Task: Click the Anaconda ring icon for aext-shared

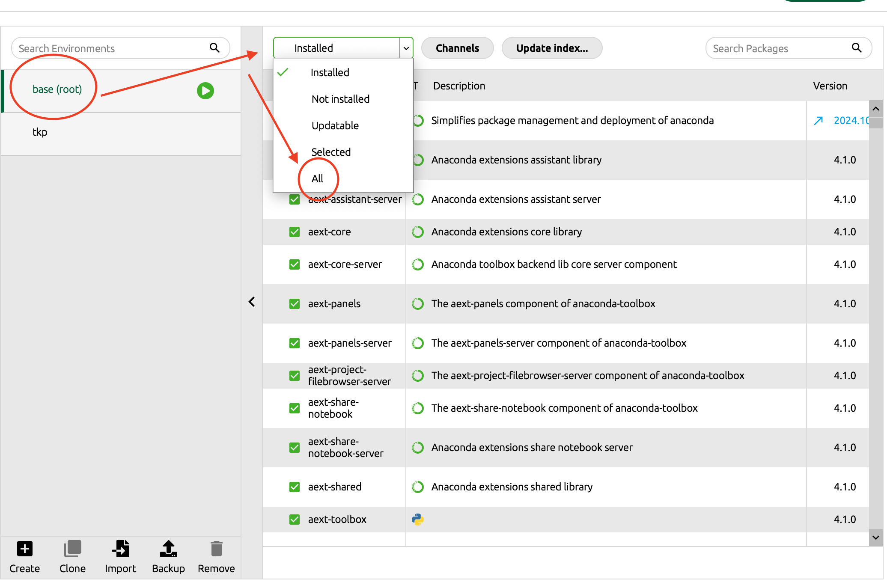Action: pyautogui.click(x=418, y=487)
